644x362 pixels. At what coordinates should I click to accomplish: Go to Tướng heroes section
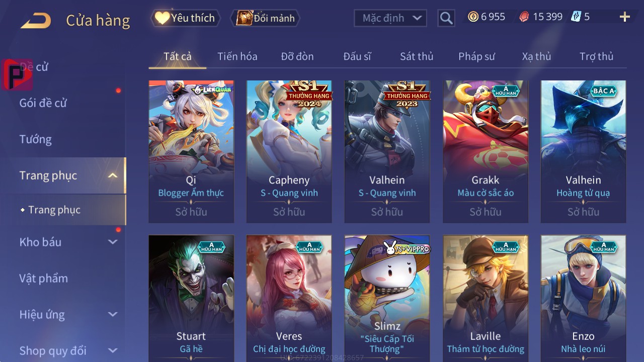click(36, 139)
